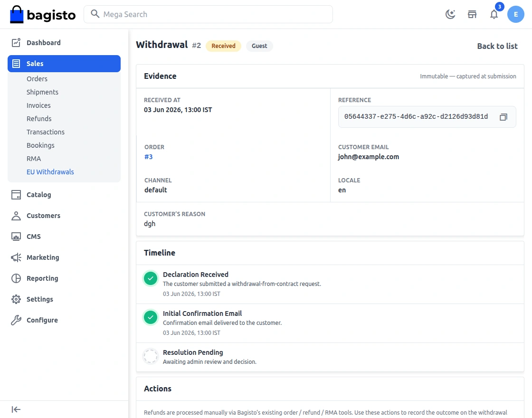Click the CMS monitor icon

16,237
